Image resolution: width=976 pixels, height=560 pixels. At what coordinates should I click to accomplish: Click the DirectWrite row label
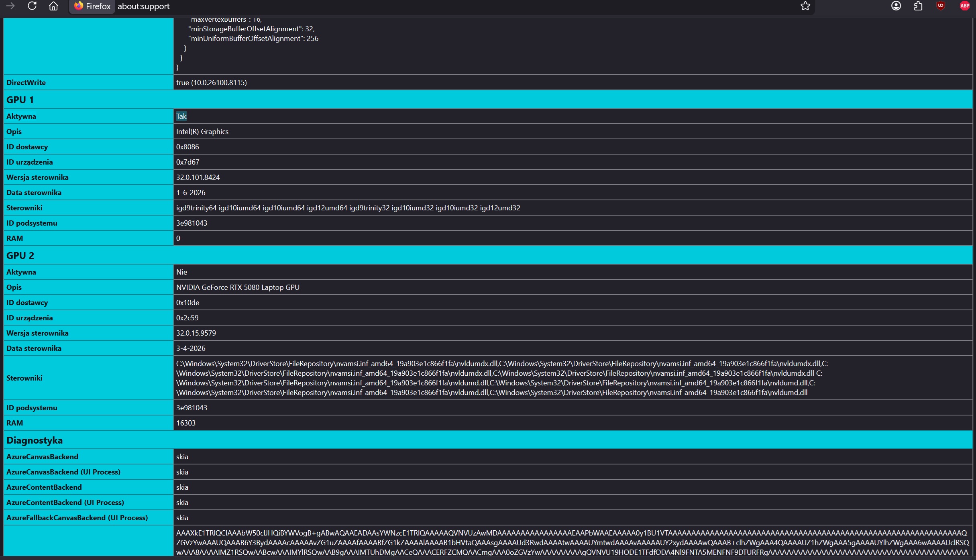point(26,83)
